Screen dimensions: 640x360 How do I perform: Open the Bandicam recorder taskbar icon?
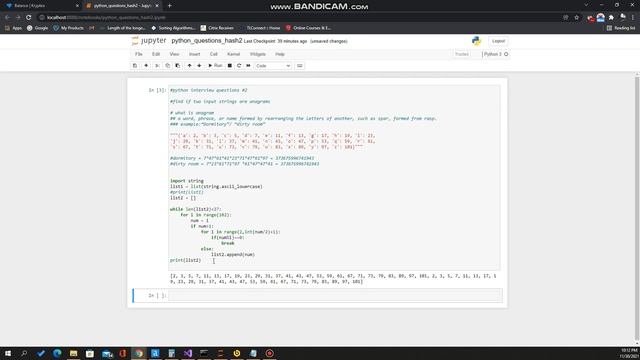(269, 353)
